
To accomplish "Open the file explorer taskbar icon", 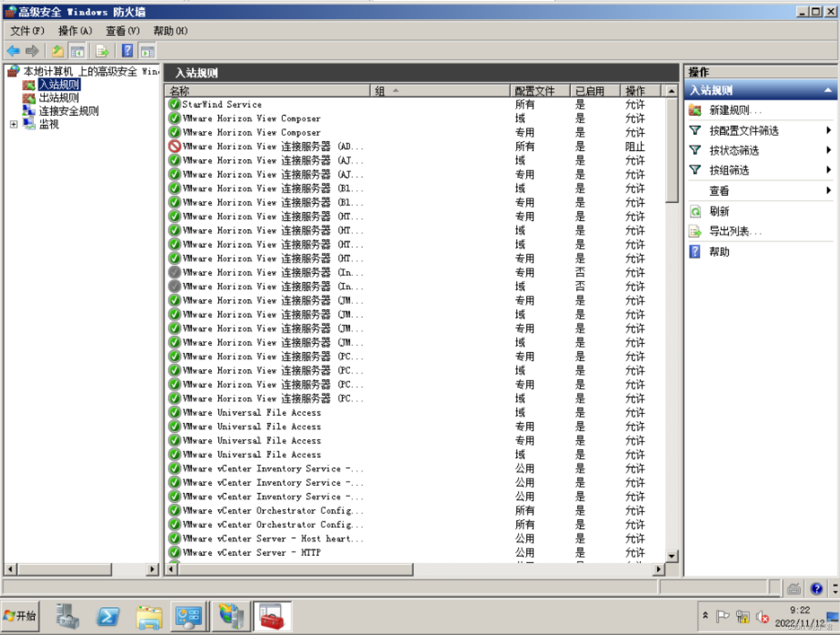I will click(x=149, y=617).
